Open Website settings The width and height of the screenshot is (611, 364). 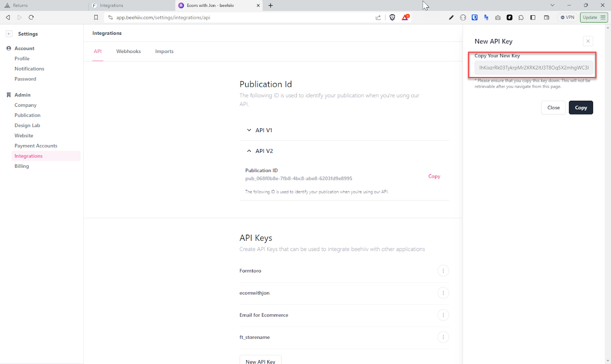coord(24,135)
